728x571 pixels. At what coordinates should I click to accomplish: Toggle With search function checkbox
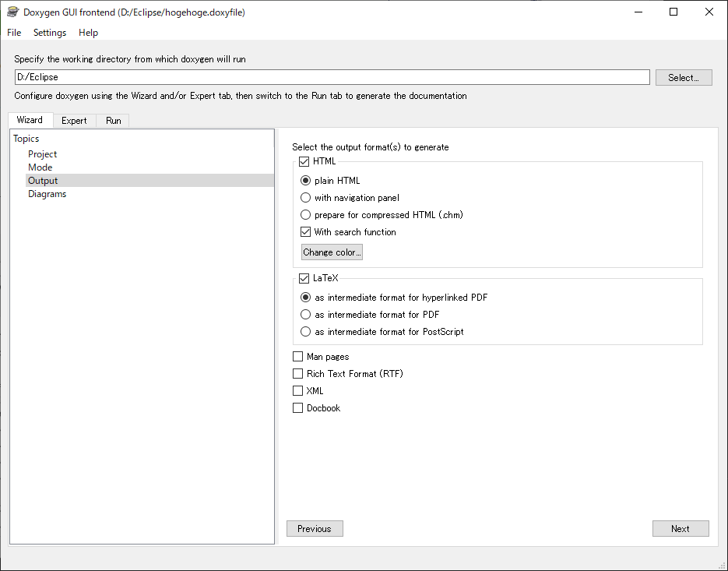click(x=305, y=232)
